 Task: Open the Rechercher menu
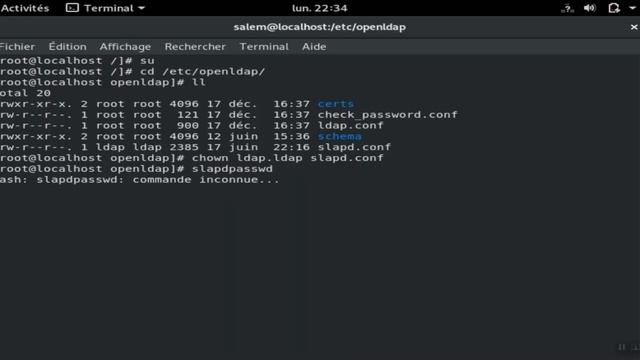[195, 47]
